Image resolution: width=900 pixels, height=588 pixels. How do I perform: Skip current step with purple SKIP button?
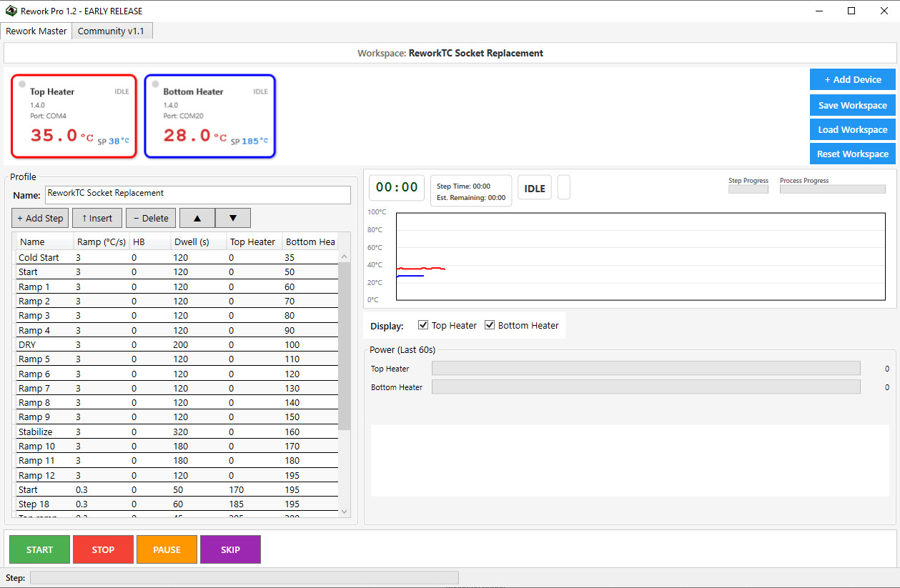coord(230,549)
